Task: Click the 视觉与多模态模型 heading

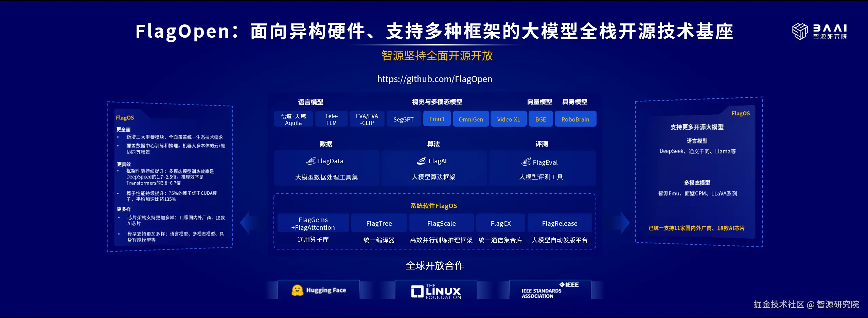Action: coord(437,102)
